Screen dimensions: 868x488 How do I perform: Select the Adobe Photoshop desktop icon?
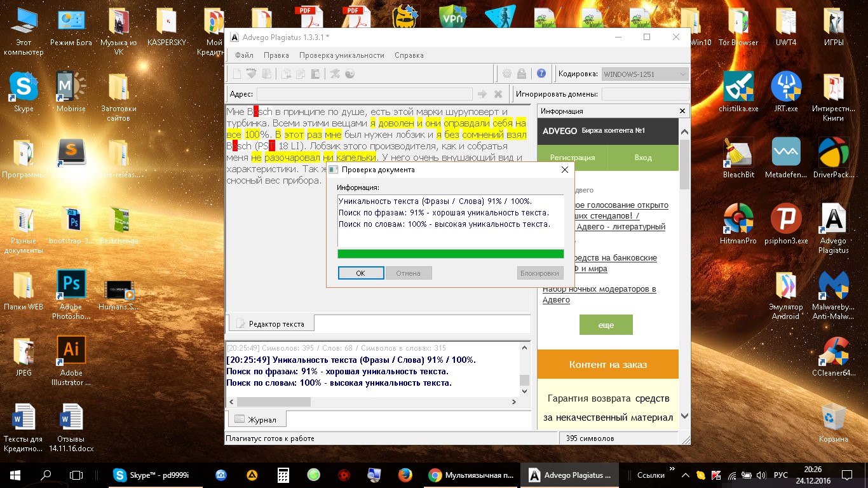click(72, 295)
